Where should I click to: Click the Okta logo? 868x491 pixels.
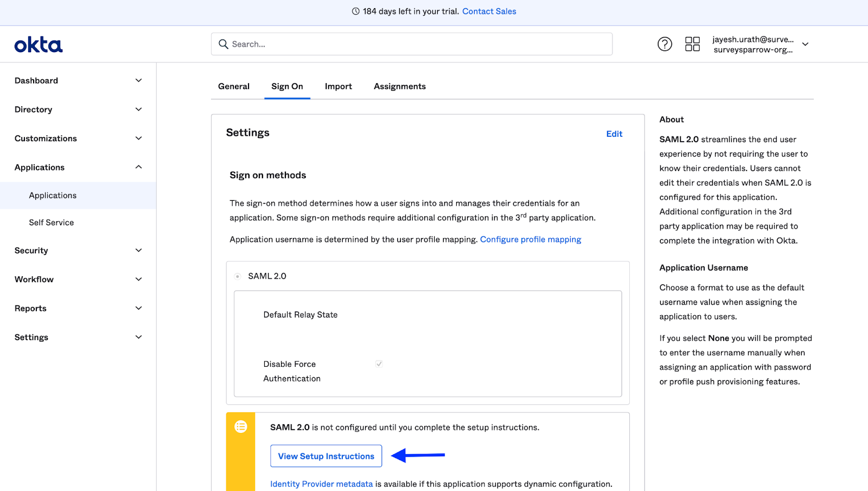[39, 44]
